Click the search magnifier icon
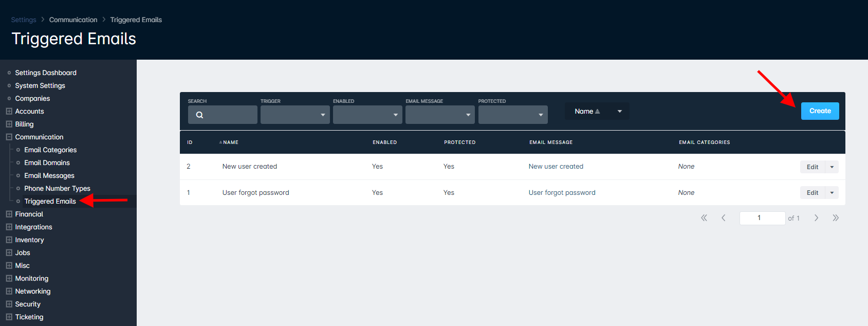Screen dimensions: 868x326 tap(199, 115)
